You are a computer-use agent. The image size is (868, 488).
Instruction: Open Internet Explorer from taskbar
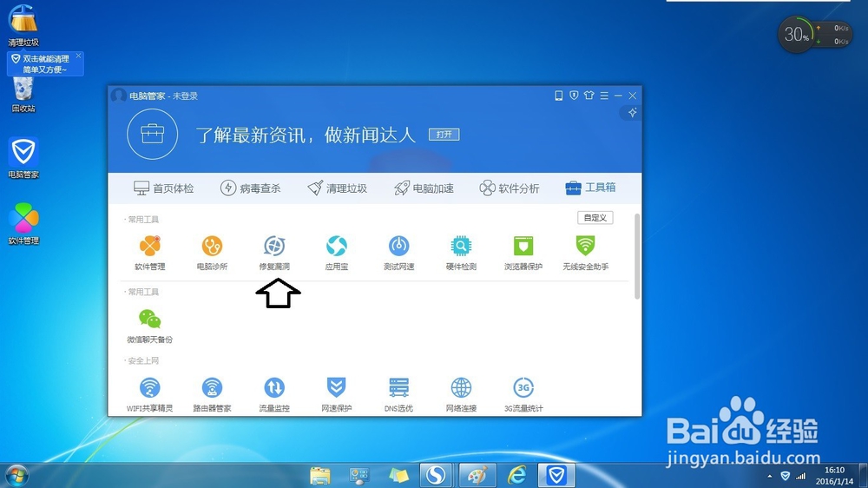(x=517, y=475)
